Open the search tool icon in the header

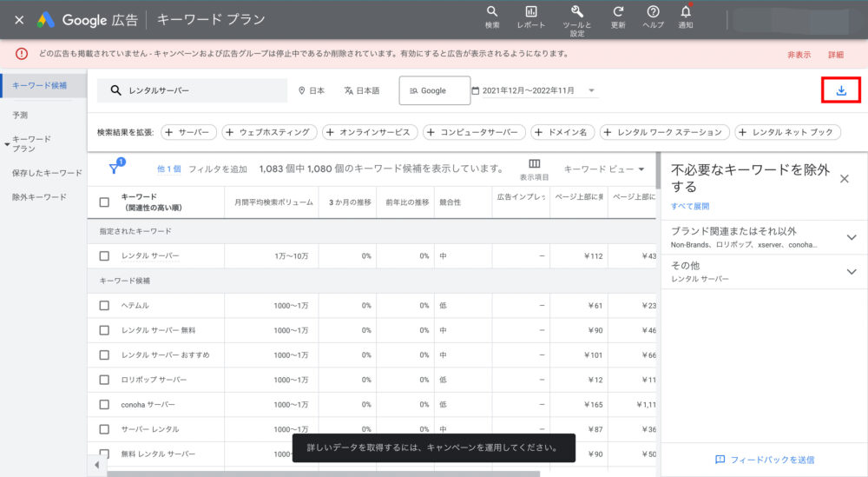(491, 11)
